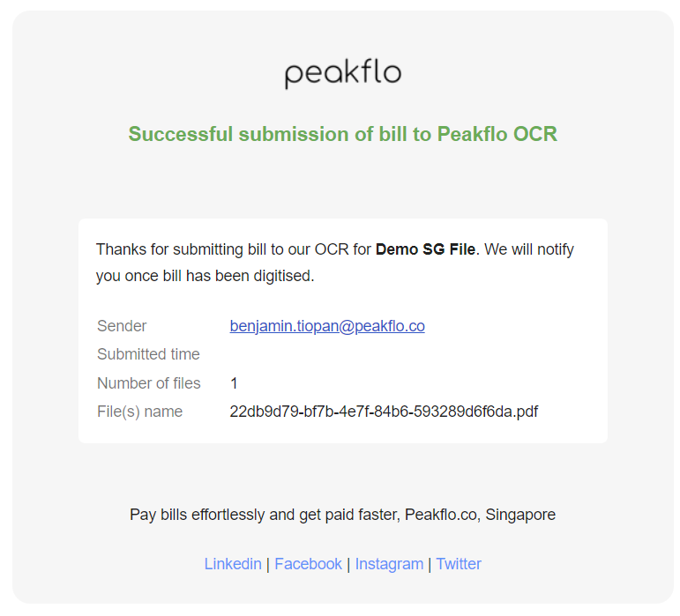Open the Linkedin footer link
The image size is (680, 616).
coord(233,564)
